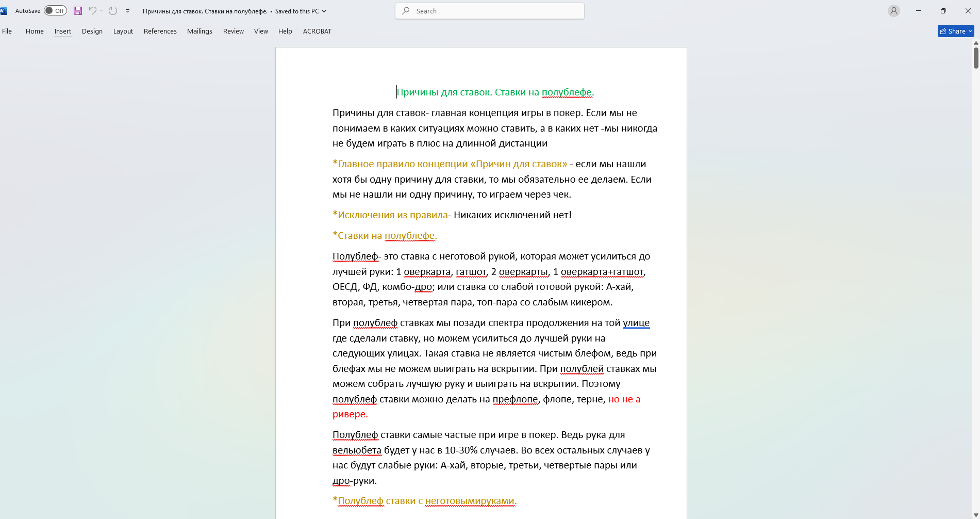
Task: Click the Save icon in the title bar
Action: click(78, 11)
